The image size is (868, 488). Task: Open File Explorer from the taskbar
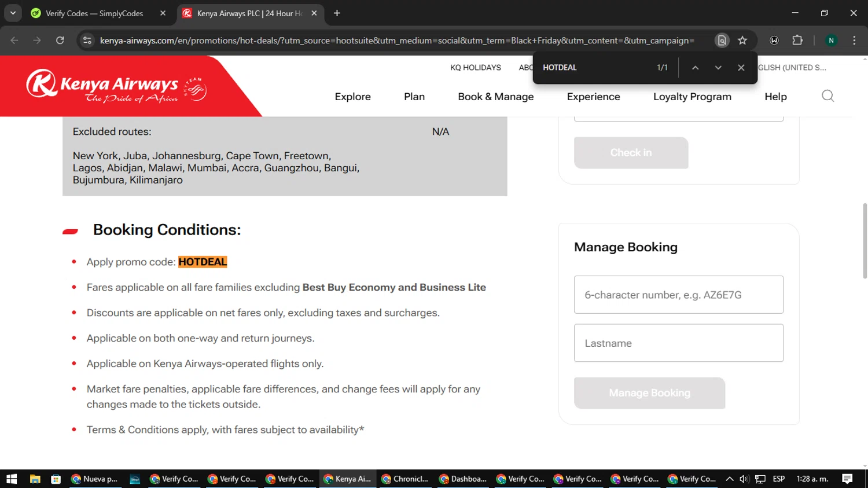[x=35, y=479]
